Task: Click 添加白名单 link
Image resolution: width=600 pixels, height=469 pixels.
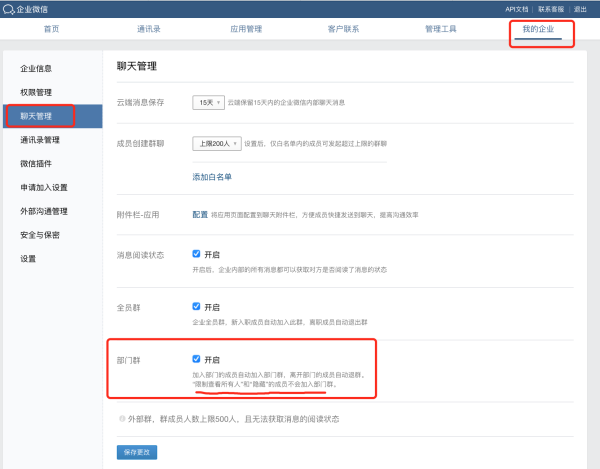Action: coord(212,177)
